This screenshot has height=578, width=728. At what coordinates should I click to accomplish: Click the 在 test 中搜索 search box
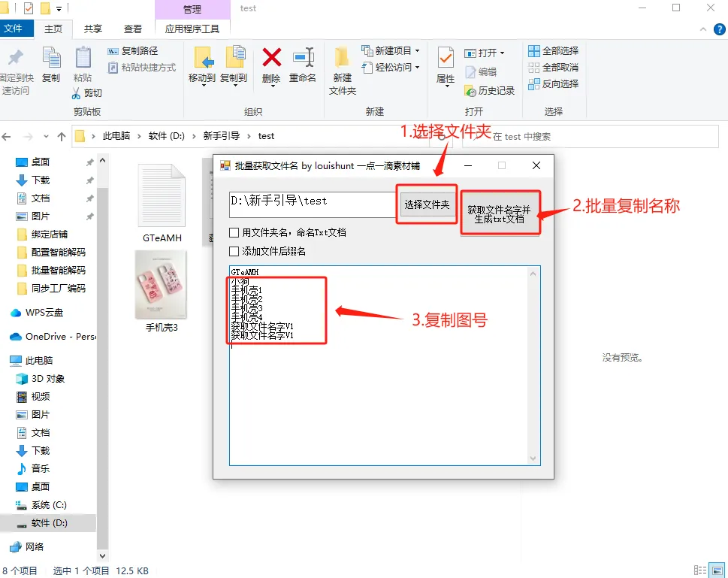coord(590,137)
